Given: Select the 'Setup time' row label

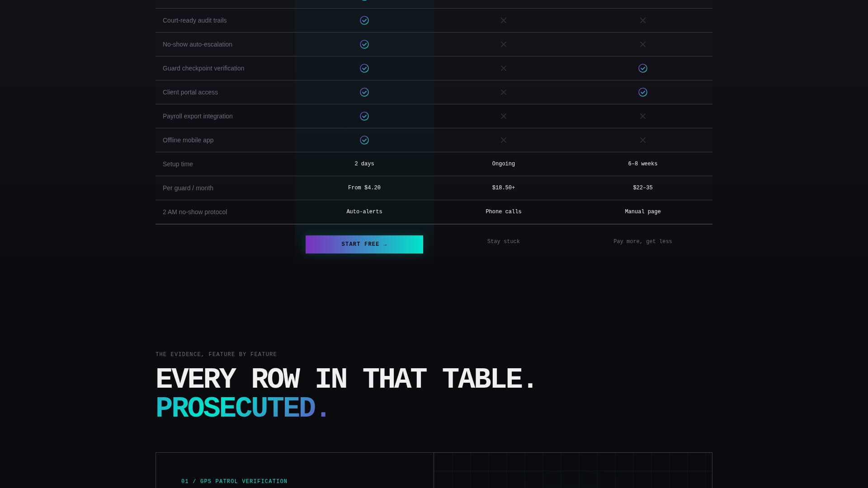Looking at the screenshot, I should click(178, 164).
